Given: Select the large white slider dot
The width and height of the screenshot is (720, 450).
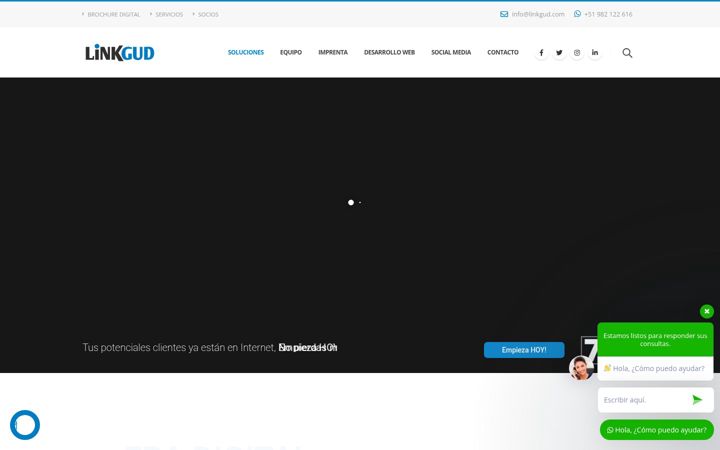Looking at the screenshot, I should (351, 202).
